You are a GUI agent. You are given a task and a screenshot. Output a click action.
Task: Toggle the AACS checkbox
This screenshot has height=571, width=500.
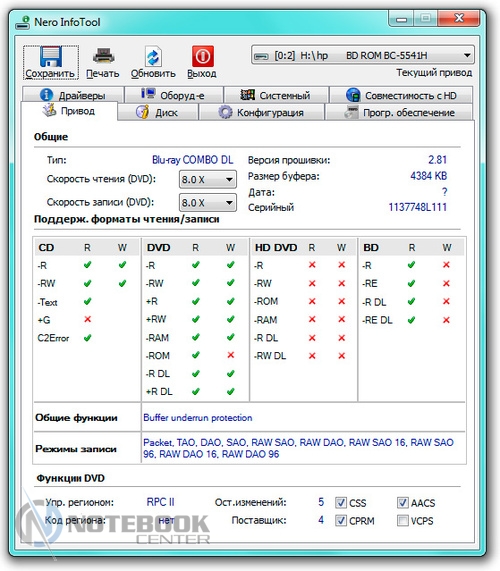(x=402, y=503)
